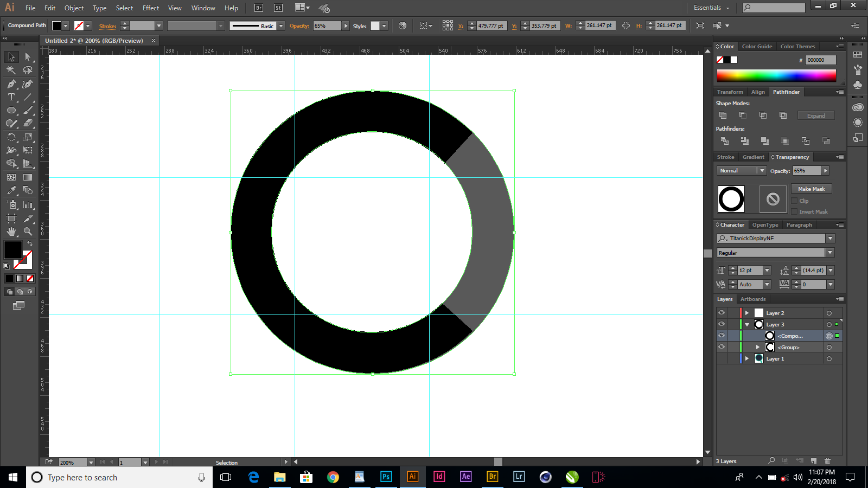
Task: Click the color spectrum bar
Action: (x=776, y=75)
